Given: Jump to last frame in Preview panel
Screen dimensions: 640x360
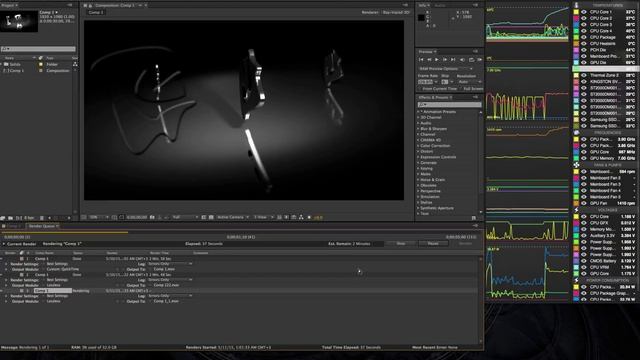Looking at the screenshot, I should tap(453, 60).
